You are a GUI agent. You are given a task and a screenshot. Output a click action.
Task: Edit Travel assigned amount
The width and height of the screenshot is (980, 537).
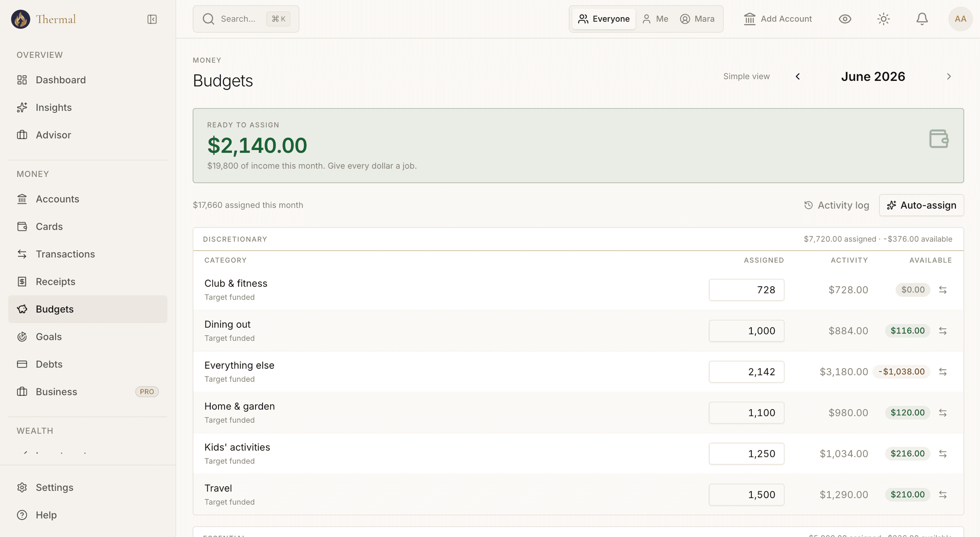click(746, 495)
